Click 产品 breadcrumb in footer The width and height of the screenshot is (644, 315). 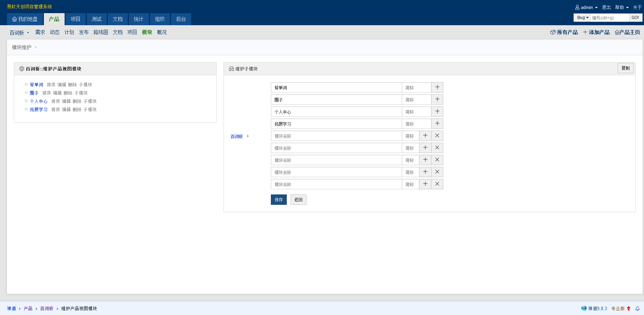[28, 308]
